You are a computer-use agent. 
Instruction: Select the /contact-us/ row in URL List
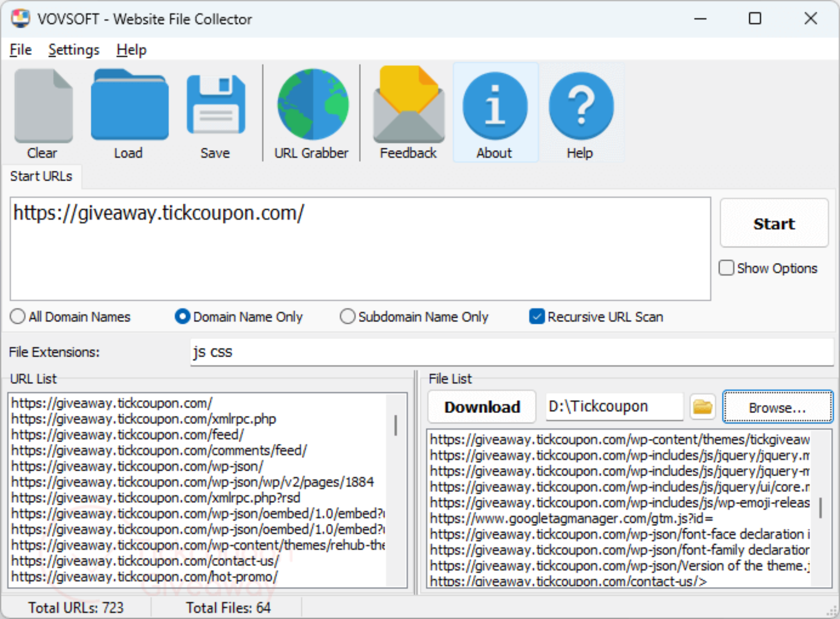[x=145, y=561]
